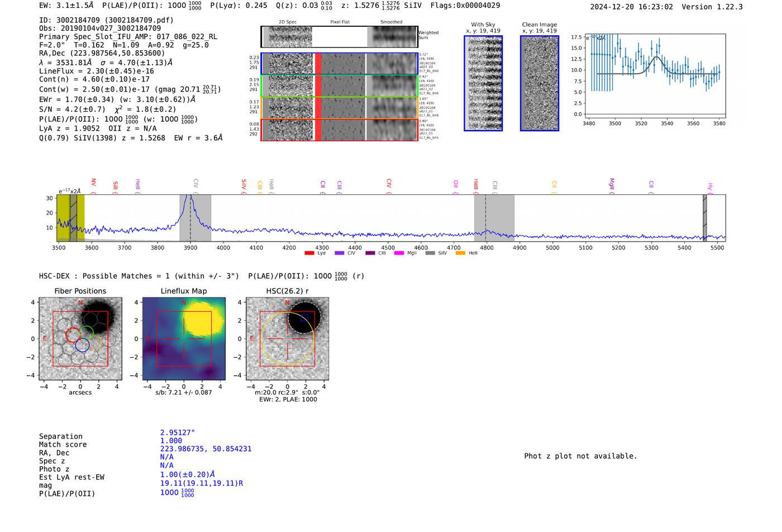Click the Gaussian line fit plot
This screenshot has height=532, width=782.
[x=655, y=76]
